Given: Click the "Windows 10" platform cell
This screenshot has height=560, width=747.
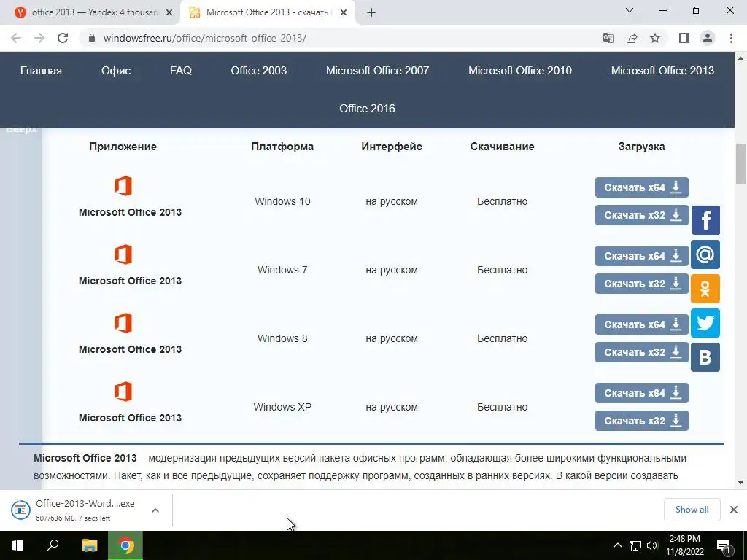Looking at the screenshot, I should point(282,201).
